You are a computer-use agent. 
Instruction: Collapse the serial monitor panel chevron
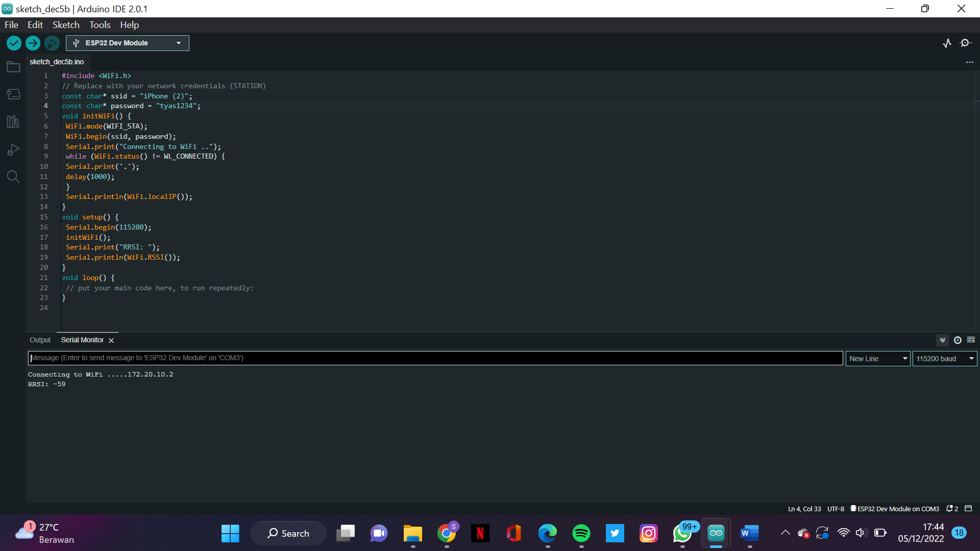(943, 340)
